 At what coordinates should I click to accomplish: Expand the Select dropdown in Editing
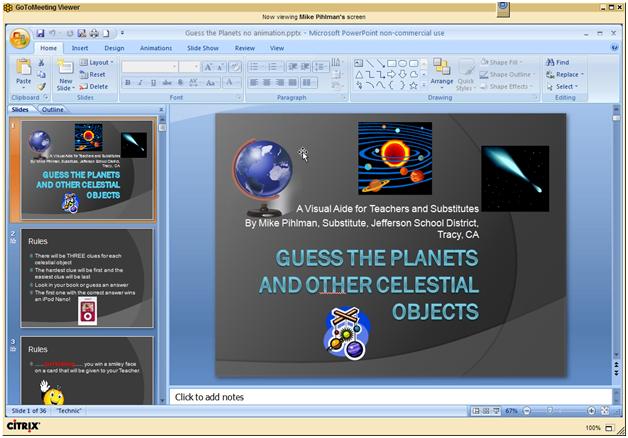coord(564,86)
